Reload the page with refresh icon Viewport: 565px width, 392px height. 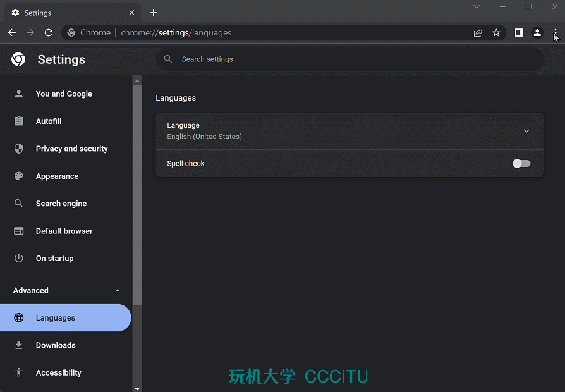click(x=48, y=33)
